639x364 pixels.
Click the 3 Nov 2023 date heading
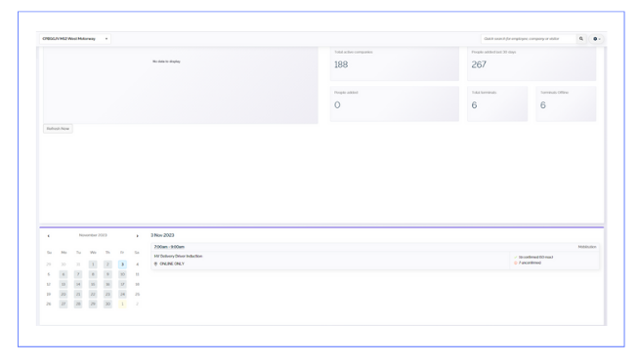[162, 235]
